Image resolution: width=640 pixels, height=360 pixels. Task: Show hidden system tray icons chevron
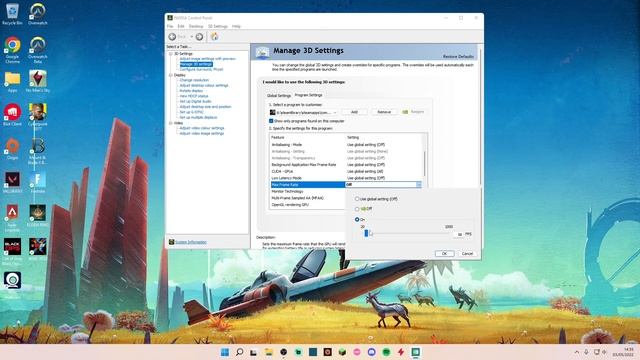(x=576, y=352)
